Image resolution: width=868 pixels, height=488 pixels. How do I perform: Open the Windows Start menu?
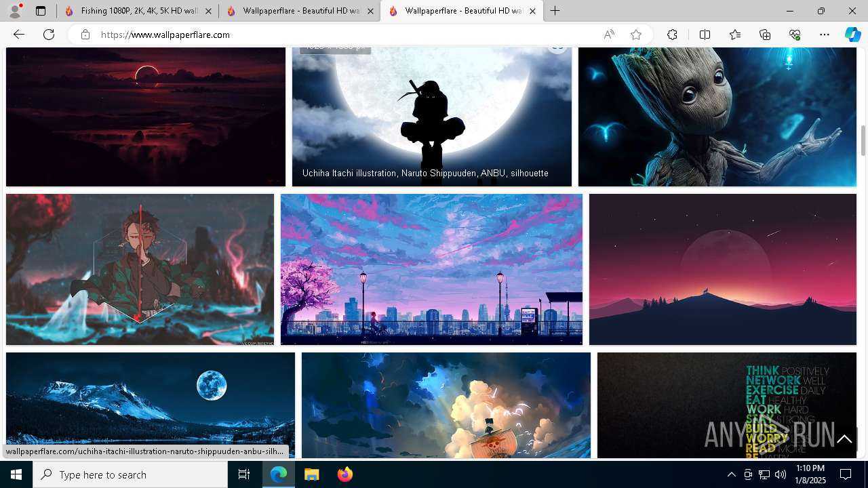pos(16,474)
